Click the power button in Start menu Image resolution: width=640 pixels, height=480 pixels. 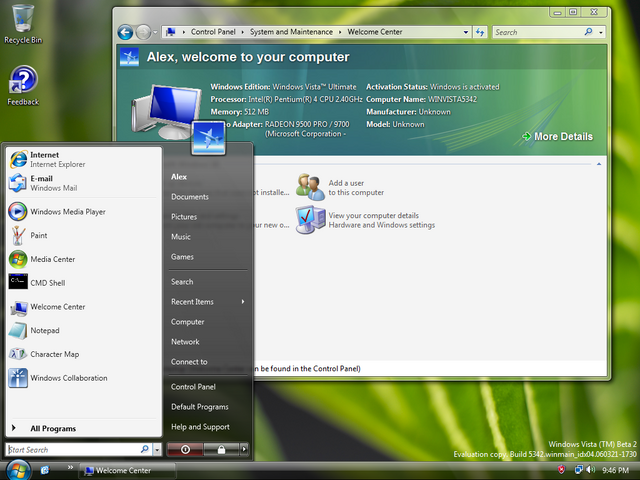[185, 449]
